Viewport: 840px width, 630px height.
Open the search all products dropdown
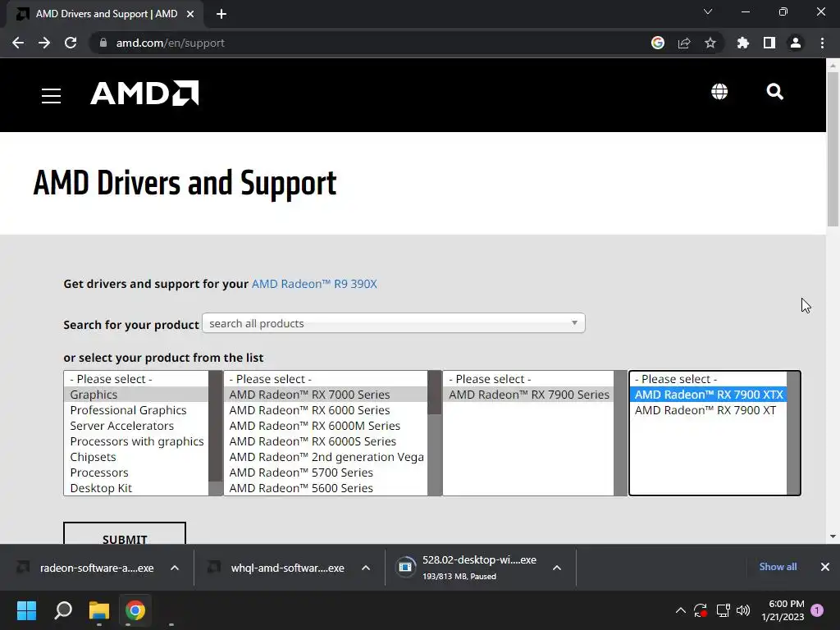click(x=394, y=323)
